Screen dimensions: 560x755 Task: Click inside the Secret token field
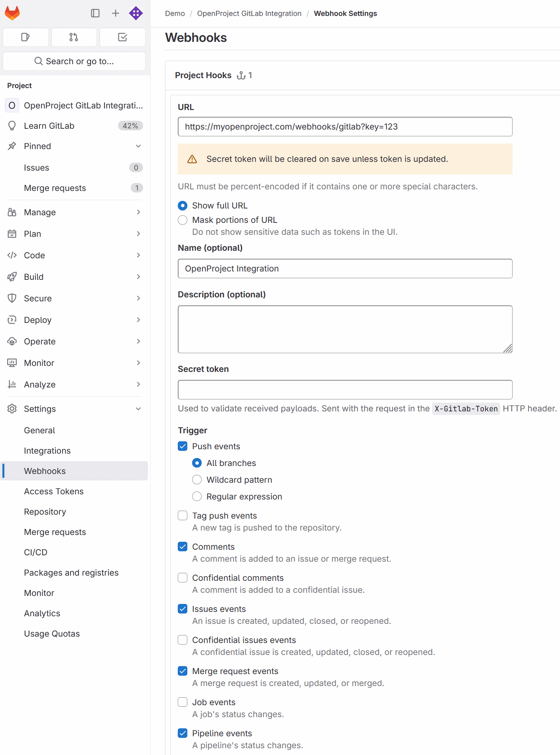344,389
